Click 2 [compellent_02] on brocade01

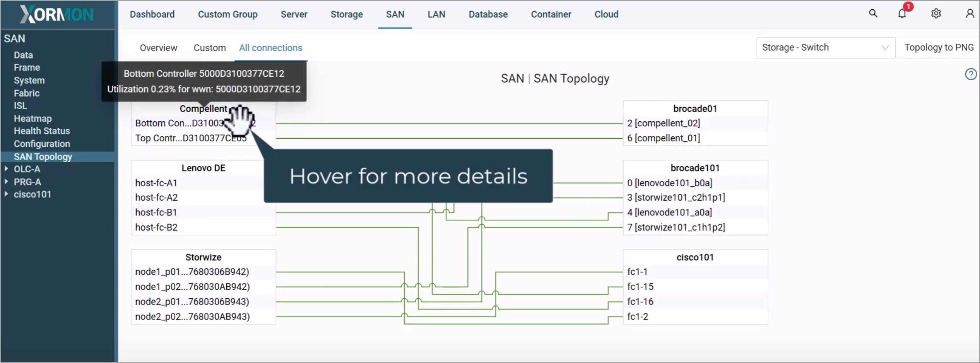(x=664, y=123)
